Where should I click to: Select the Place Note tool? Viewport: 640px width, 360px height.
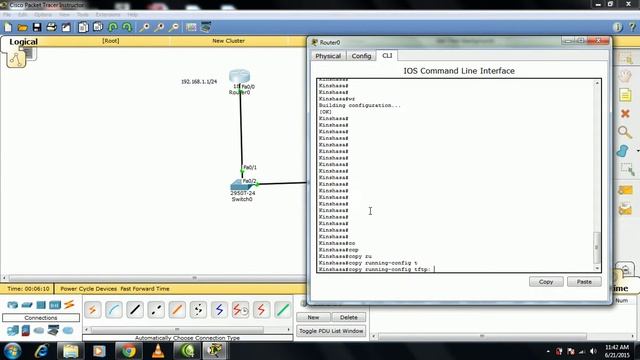coord(625,95)
